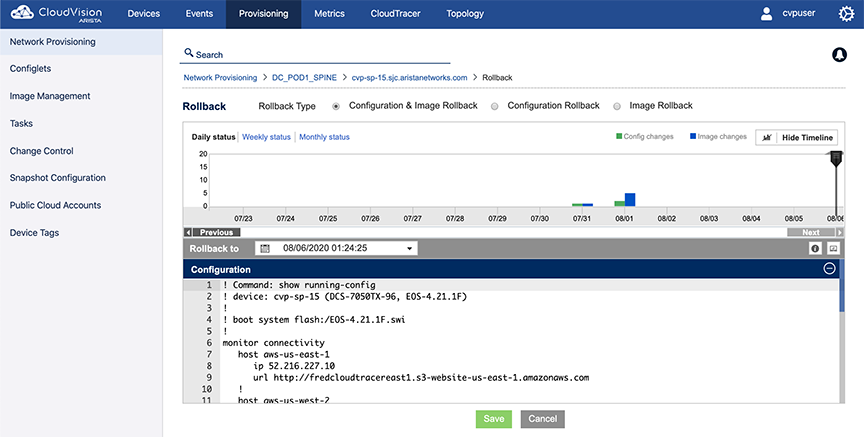Screen dimensions: 864x437
Task: Click the Save button
Action: coord(494,419)
